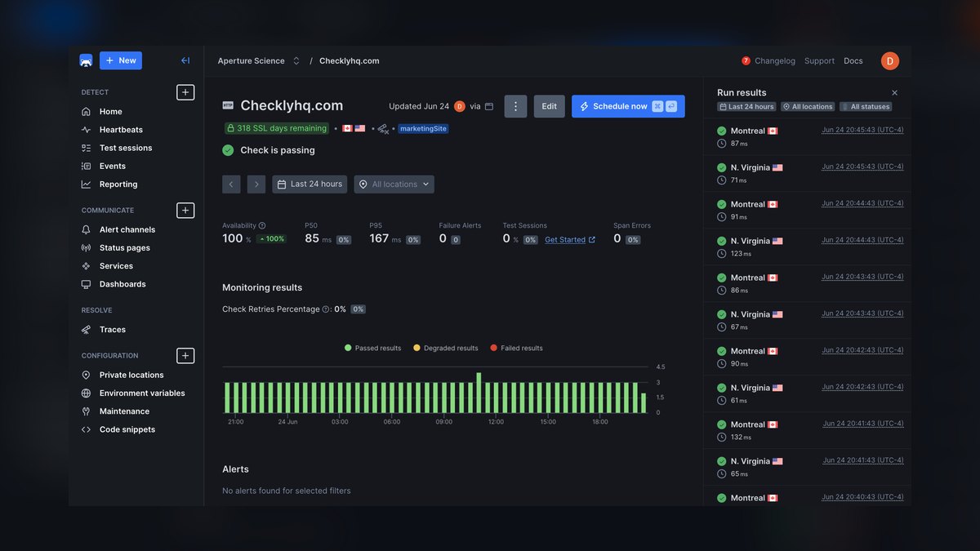Click the Checklyhq.com breadcrumb
Viewport: 980px width, 551px height.
pyautogui.click(x=349, y=61)
